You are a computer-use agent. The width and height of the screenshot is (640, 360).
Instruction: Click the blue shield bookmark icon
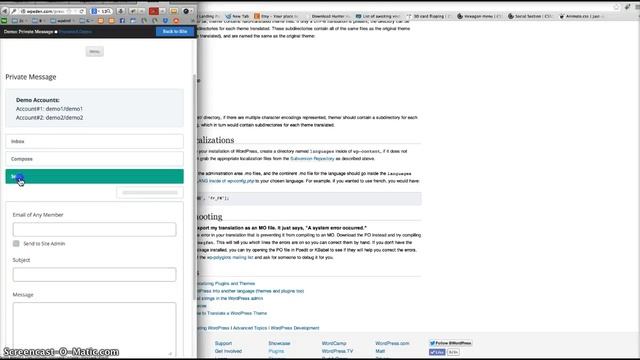(165, 20)
